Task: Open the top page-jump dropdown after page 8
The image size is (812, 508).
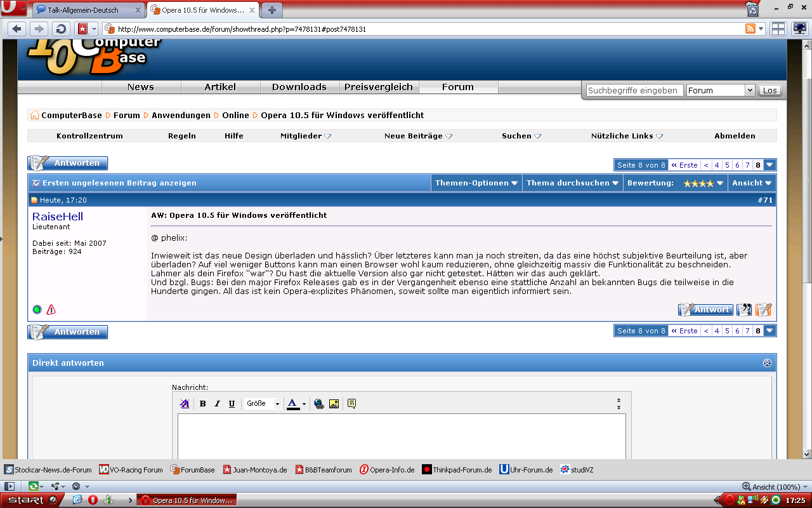Action: [770, 165]
